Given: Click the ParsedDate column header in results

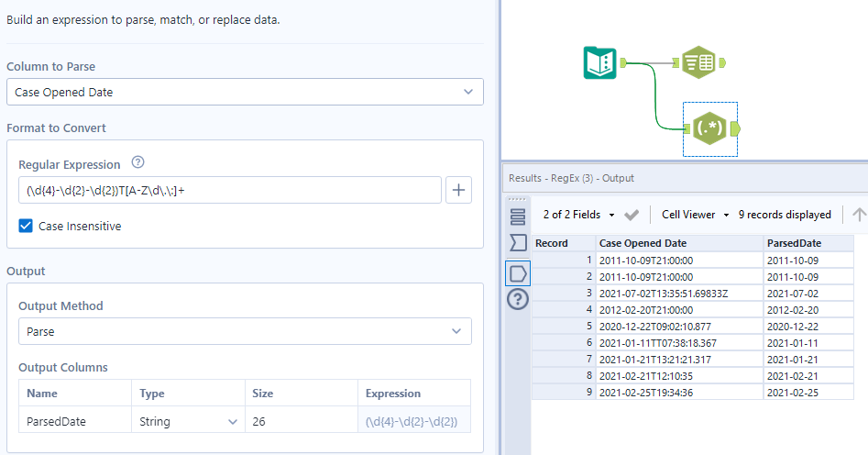Looking at the screenshot, I should click(808, 243).
